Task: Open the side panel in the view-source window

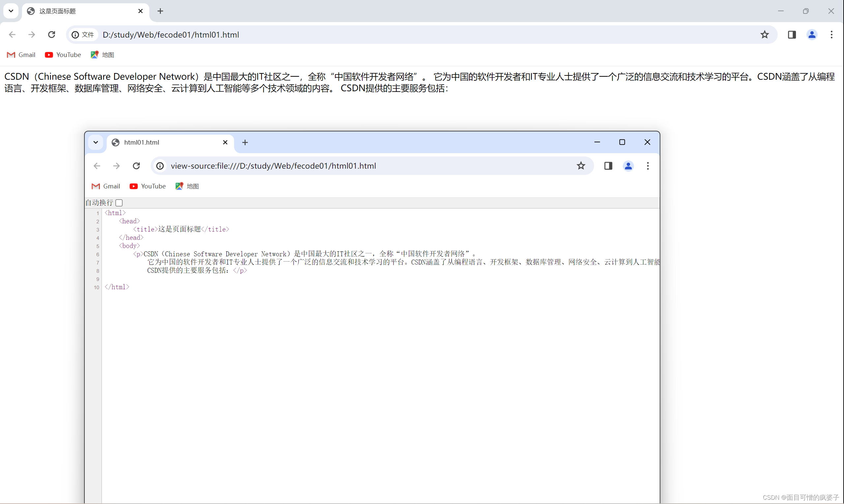Action: coord(608,166)
